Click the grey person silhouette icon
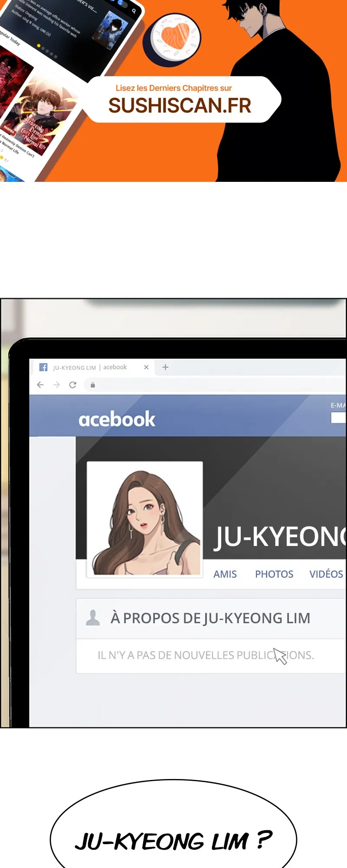 92,618
